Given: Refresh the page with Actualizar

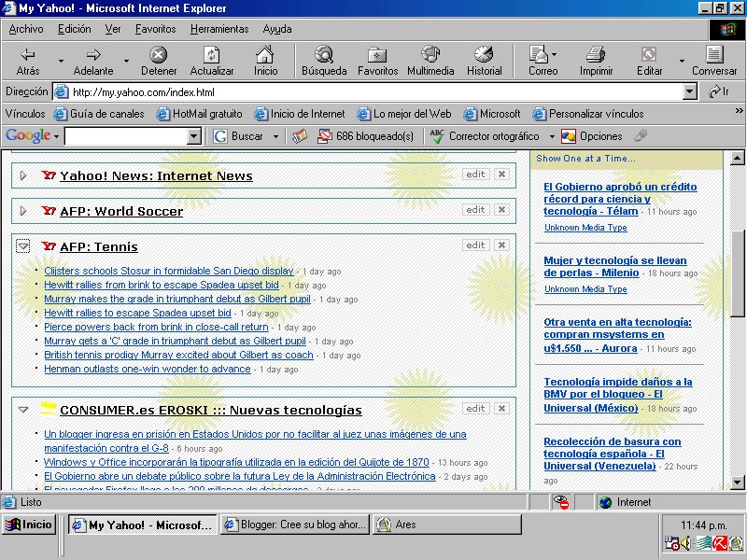Looking at the screenshot, I should pyautogui.click(x=212, y=61).
